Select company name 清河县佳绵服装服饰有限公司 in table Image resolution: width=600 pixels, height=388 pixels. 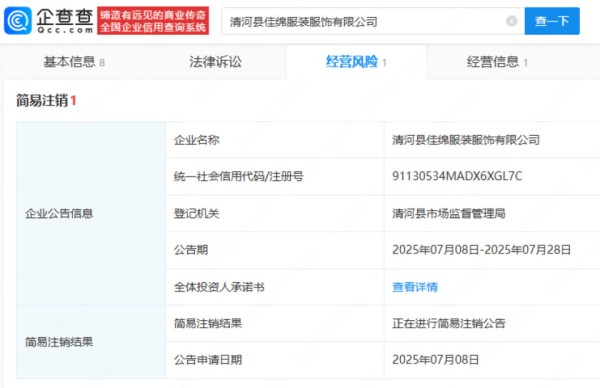click(466, 140)
